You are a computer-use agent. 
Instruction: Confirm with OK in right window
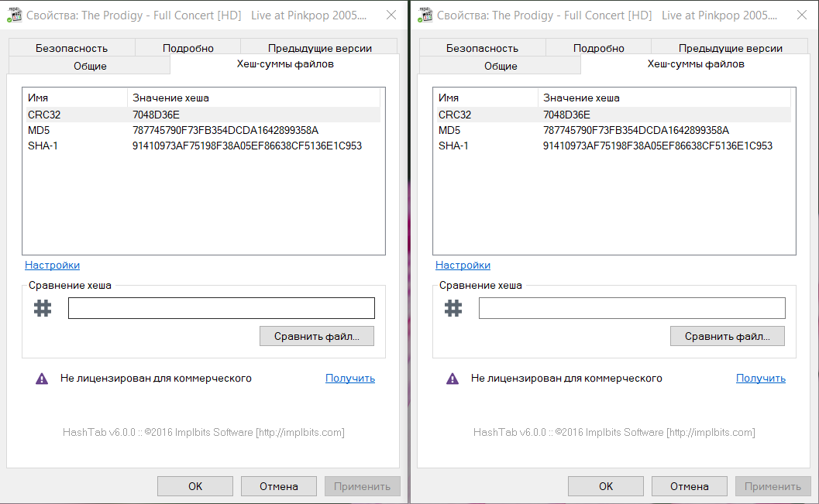point(605,486)
